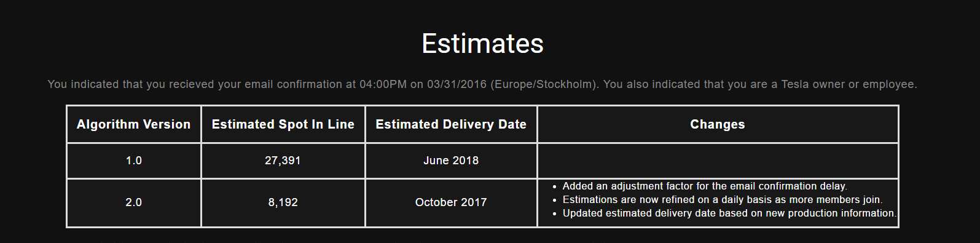Select the Algorithm Version column header
Image resolution: width=980 pixels, height=243 pixels.
tap(134, 124)
